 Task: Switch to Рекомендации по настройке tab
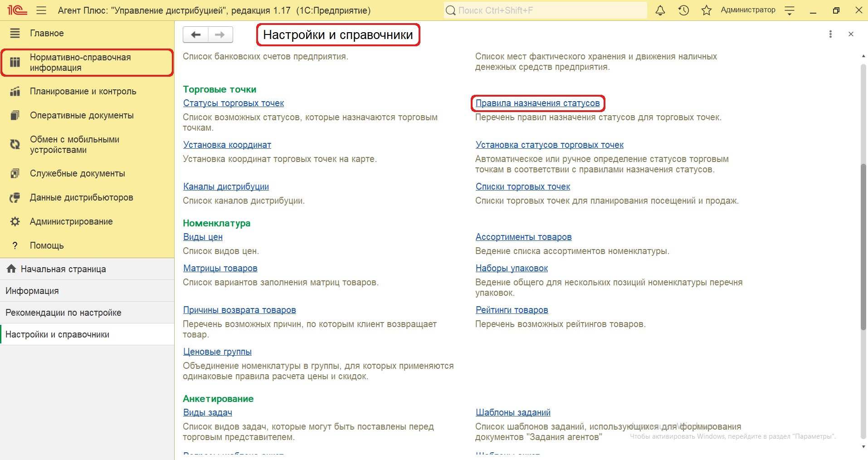tap(87, 313)
